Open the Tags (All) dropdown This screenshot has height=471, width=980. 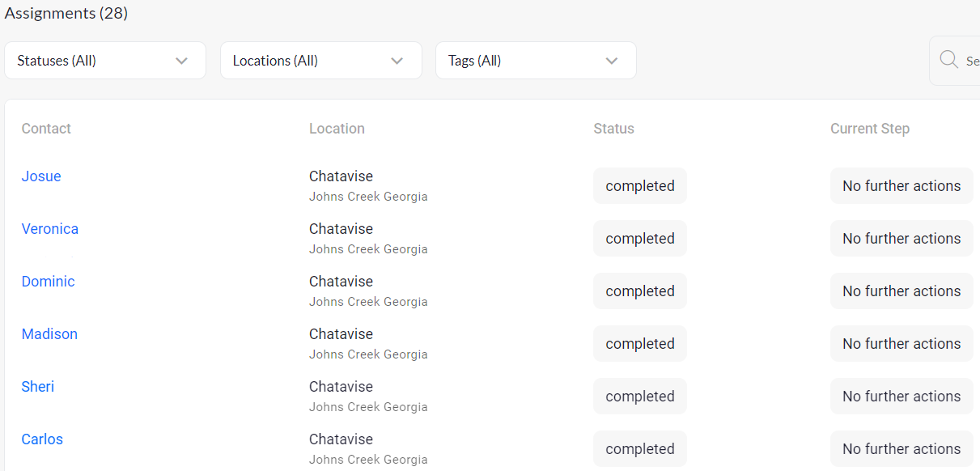click(536, 61)
